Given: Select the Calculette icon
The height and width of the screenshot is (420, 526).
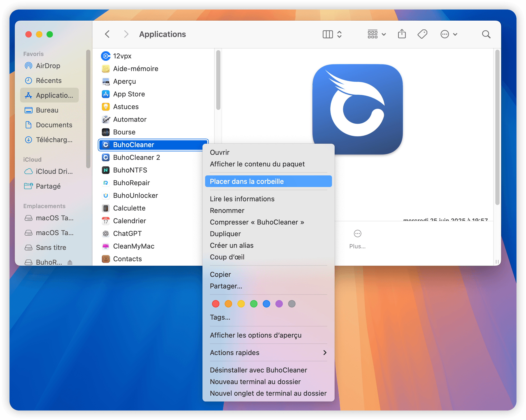Looking at the screenshot, I should [x=106, y=208].
